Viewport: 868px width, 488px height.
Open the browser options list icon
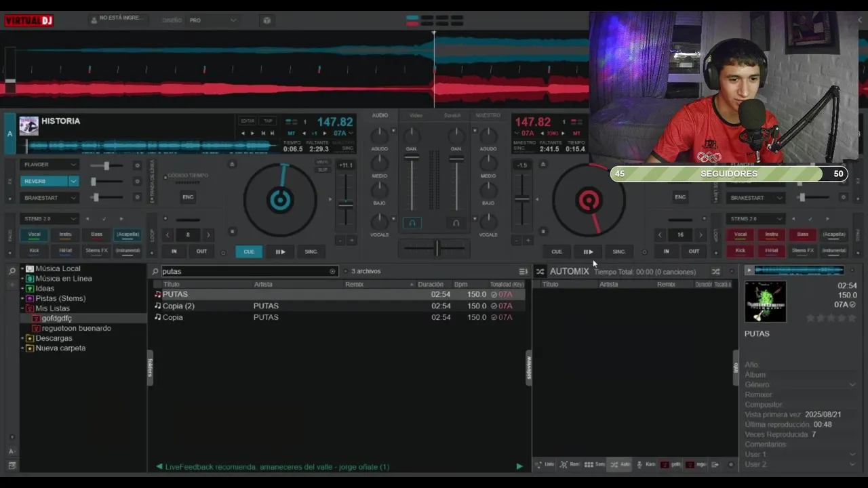point(523,271)
